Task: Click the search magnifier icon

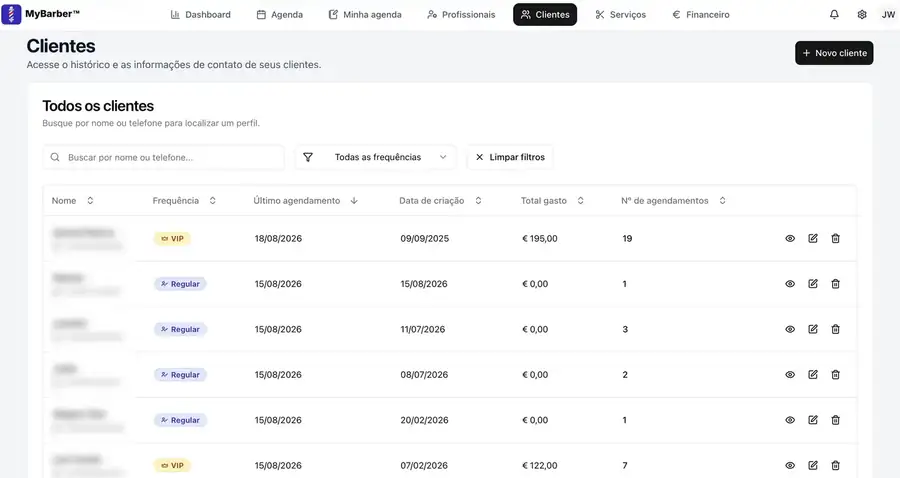Action: pos(55,157)
